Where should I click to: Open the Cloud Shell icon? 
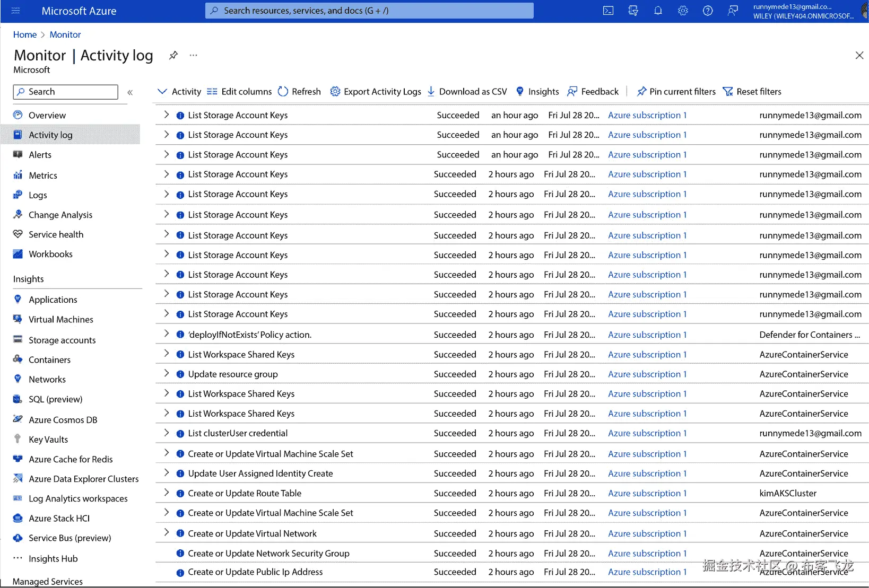click(608, 11)
